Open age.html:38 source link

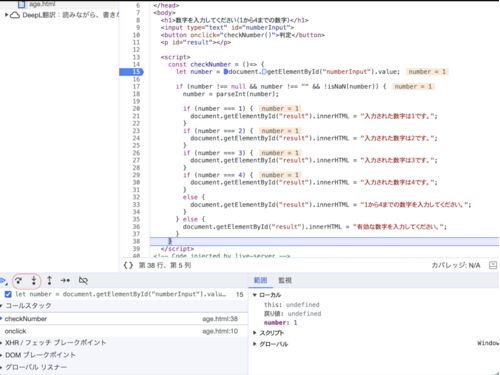pos(220,319)
